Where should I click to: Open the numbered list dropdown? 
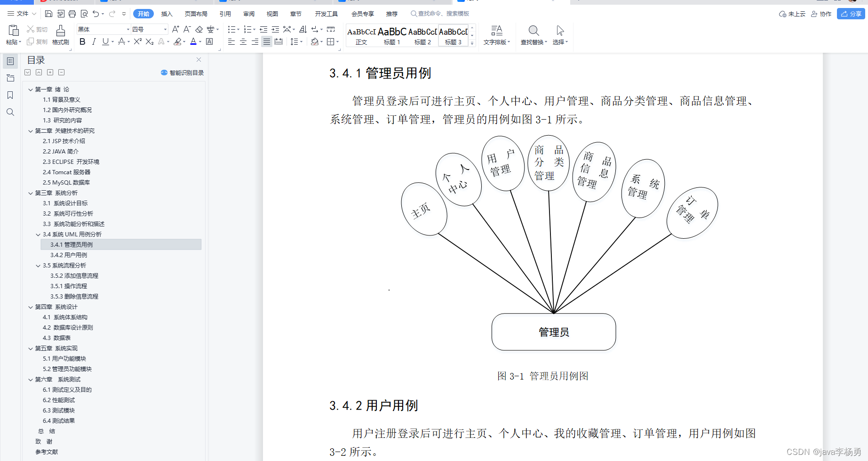coord(254,29)
